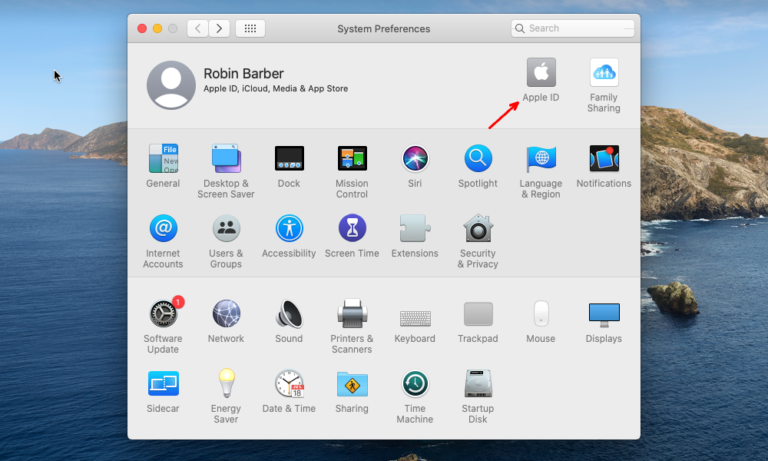This screenshot has width=768, height=461.
Task: Close the System Preferences window
Action: tap(142, 28)
